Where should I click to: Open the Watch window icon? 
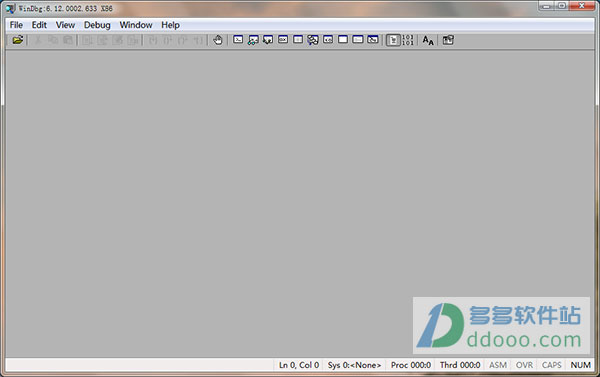pyautogui.click(x=253, y=40)
